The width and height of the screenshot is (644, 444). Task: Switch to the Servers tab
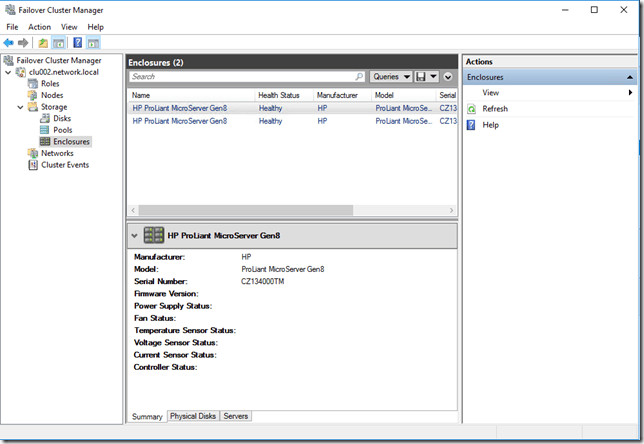(x=236, y=416)
